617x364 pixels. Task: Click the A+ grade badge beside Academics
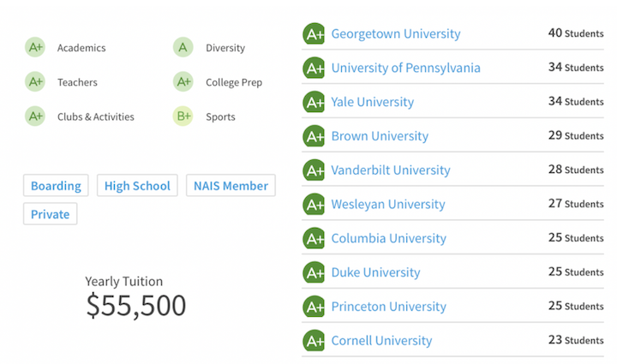tap(35, 47)
